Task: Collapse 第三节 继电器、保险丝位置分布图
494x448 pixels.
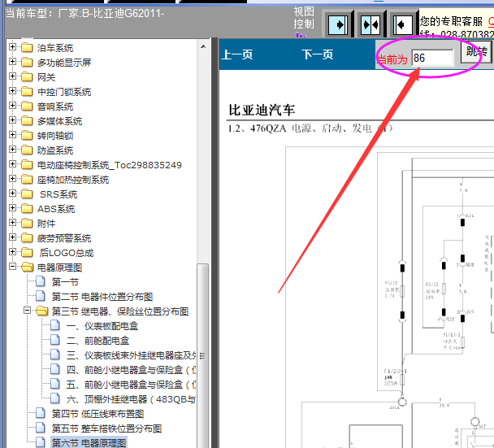Action: point(27,311)
